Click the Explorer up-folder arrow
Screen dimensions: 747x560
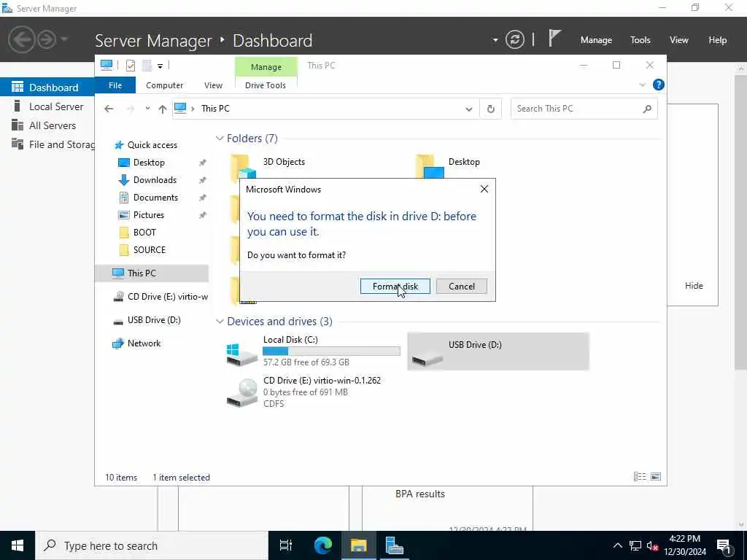[x=163, y=109]
